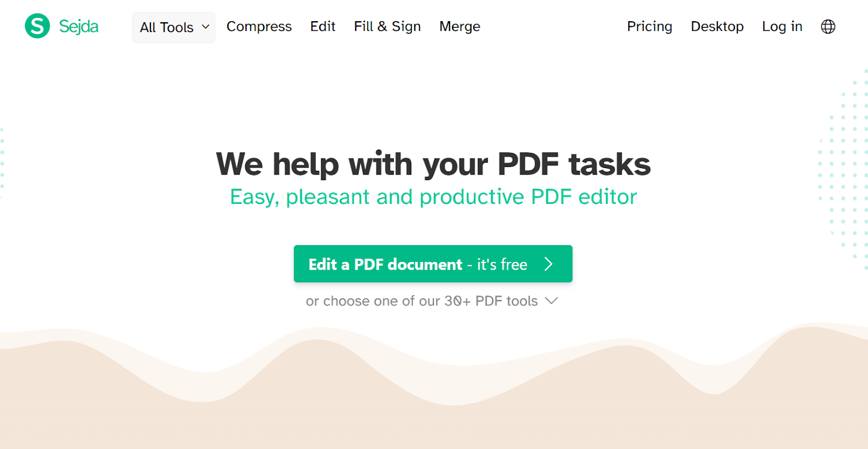Expand the chevron next to All Tools
Viewport: 868px width, 449px height.
[206, 27]
